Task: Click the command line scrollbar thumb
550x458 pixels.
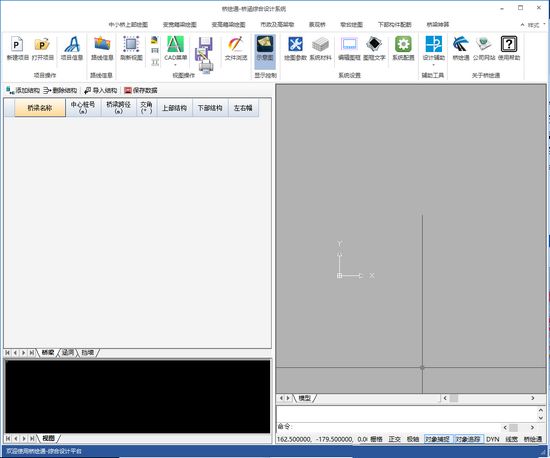Action: click(514, 427)
